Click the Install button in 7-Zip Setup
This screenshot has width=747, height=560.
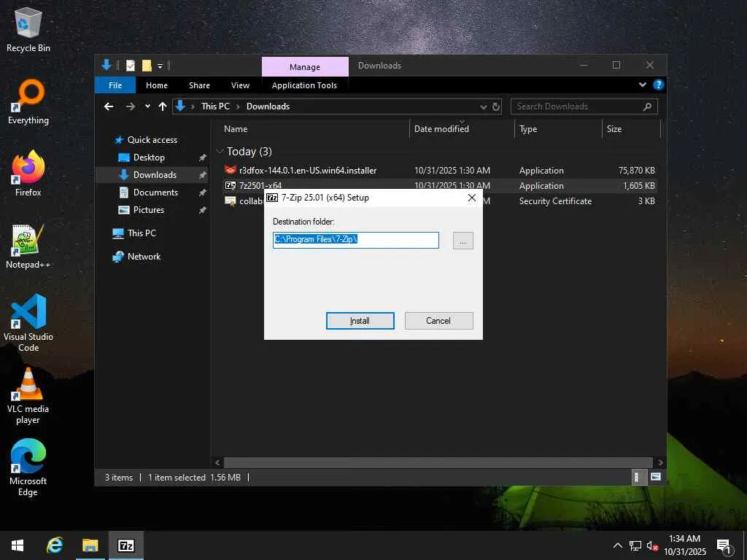click(360, 321)
